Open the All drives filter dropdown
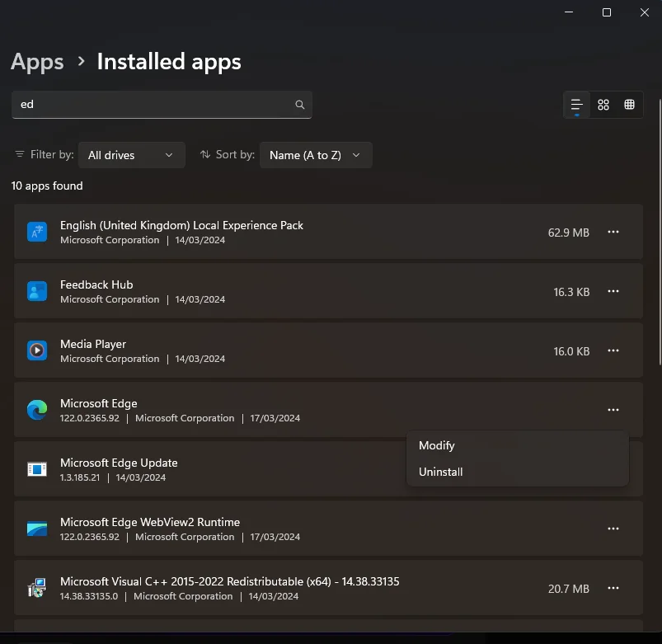Viewport: 662px width, 644px height. click(x=132, y=155)
